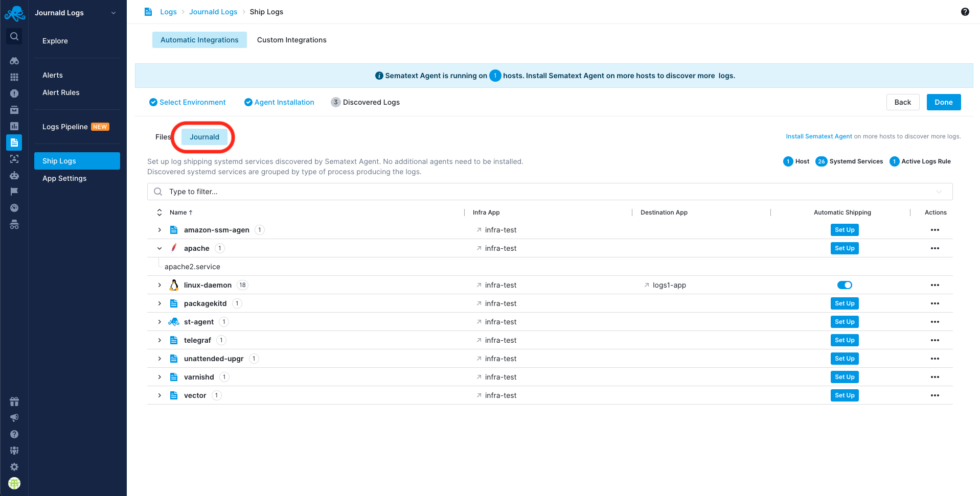Expand the unattended-upgr row
This screenshot has width=980, height=496.
pyautogui.click(x=159, y=359)
